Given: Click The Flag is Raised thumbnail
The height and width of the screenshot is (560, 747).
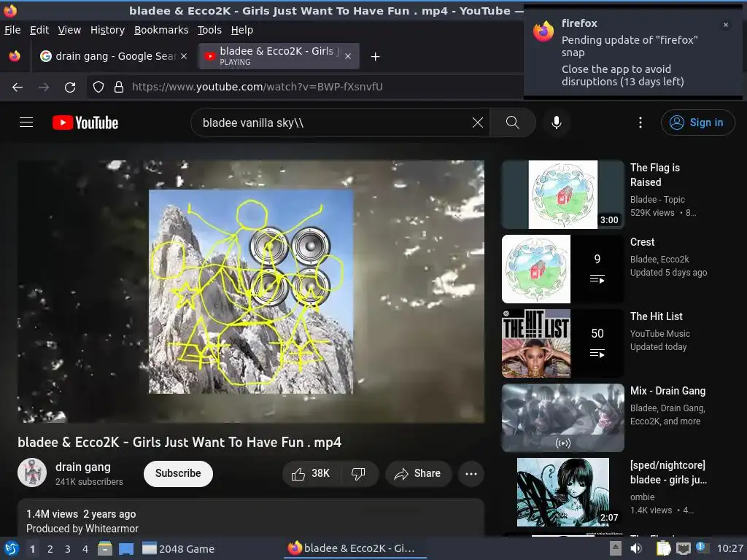Looking at the screenshot, I should point(562,195).
